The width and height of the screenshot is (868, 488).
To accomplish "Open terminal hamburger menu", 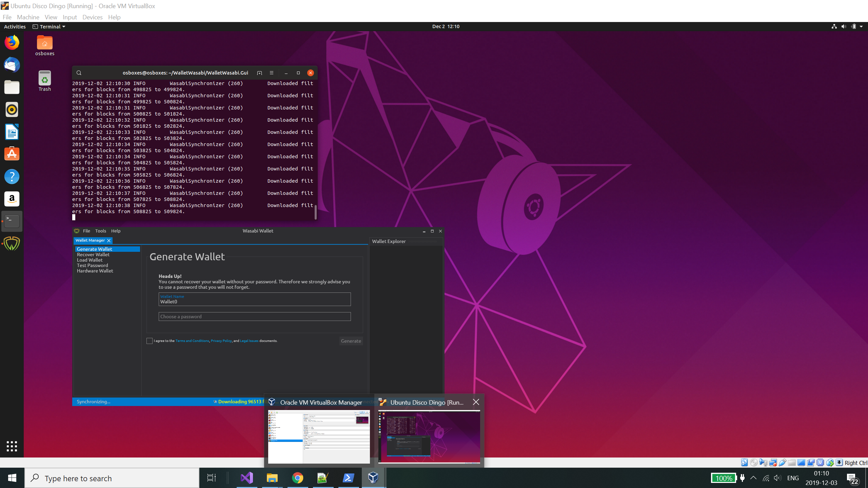I will point(271,73).
